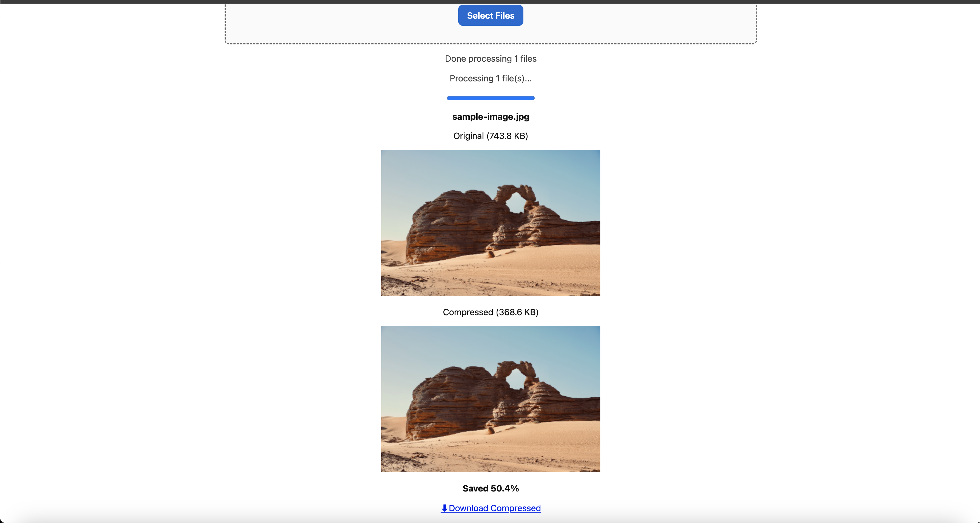Click the download arrow icon
Screen dimensions: 980x523
coord(444,508)
